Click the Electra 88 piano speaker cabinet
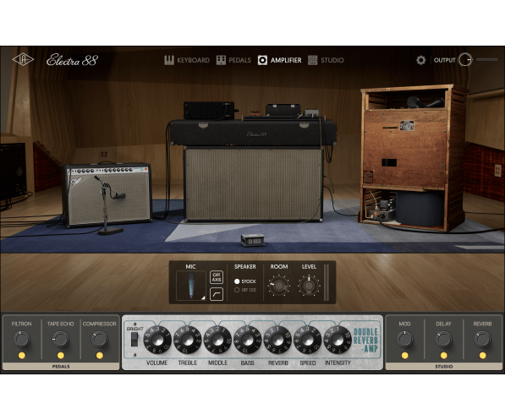Viewport: 505px width, 420px height. click(x=253, y=184)
